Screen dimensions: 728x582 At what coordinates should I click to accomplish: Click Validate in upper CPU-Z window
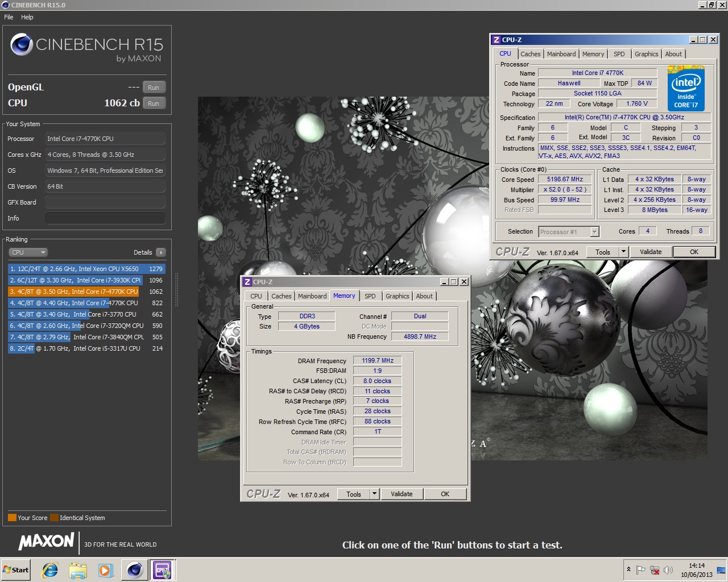651,252
